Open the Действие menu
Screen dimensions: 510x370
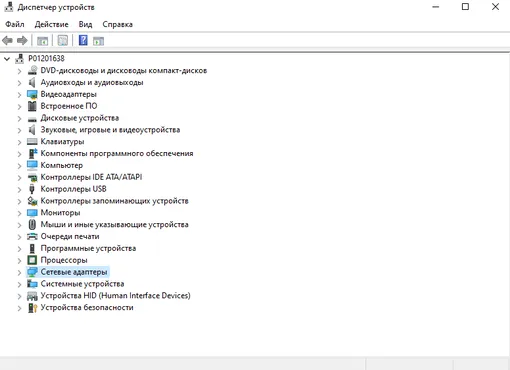pos(51,24)
